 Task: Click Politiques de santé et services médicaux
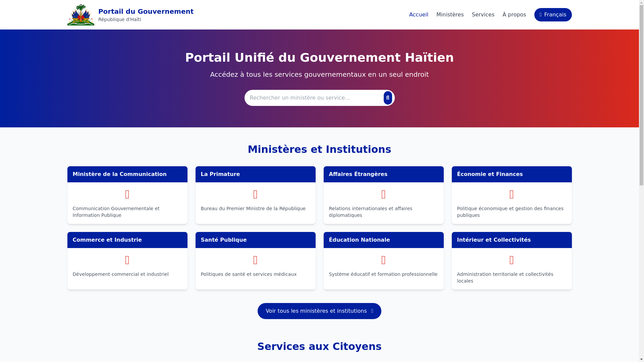249,274
